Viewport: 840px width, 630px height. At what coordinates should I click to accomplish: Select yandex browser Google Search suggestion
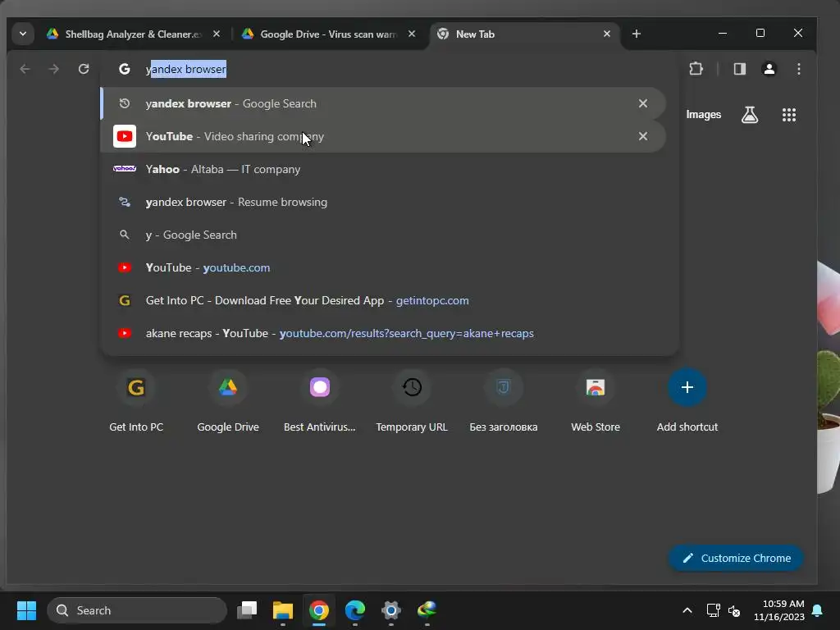(384, 103)
